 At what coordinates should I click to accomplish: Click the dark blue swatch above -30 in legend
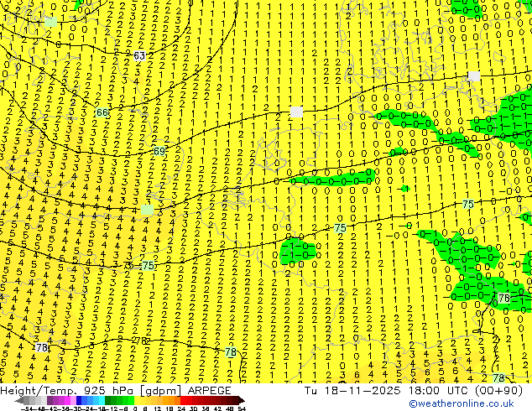click(79, 401)
